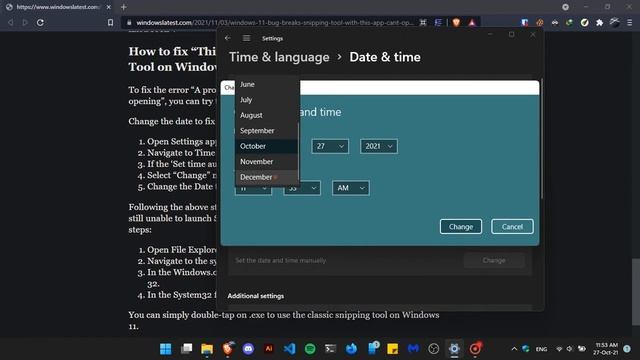Launch Adobe Illustrator from the taskbar
640x360 pixels.
(x=269, y=349)
